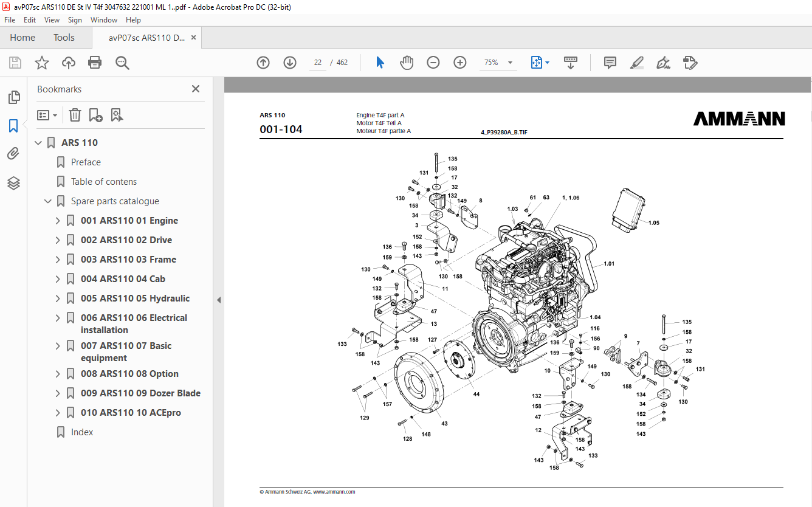
Task: Expand 007 ARS110 07 Basic equipment bookmark
Action: click(x=58, y=346)
